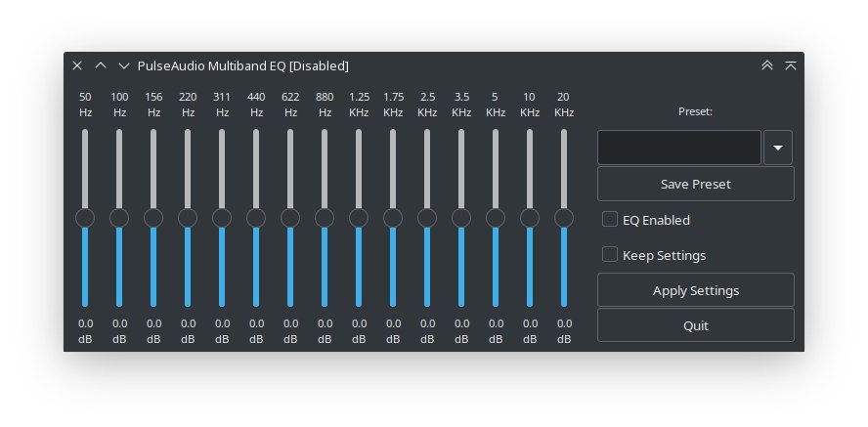868x427 pixels.
Task: Click the Apply Settings button
Action: point(695,290)
